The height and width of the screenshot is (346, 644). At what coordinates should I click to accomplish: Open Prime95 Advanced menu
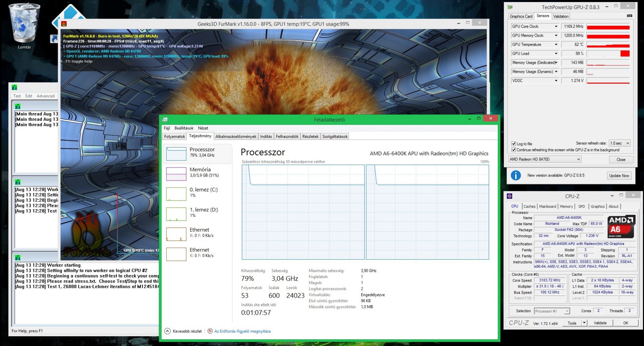click(x=46, y=96)
